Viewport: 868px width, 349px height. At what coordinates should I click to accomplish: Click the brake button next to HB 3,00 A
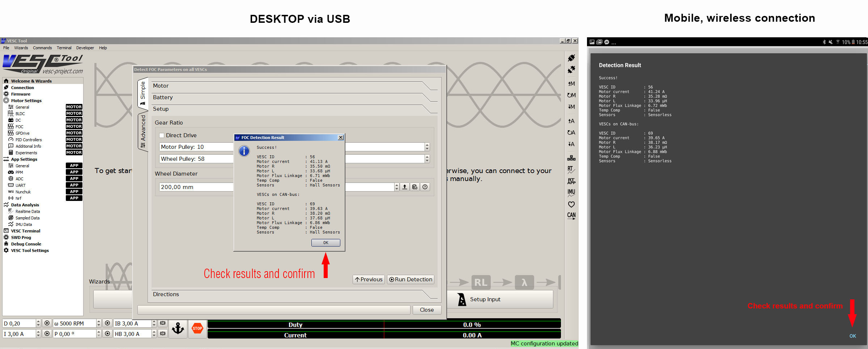pos(163,333)
